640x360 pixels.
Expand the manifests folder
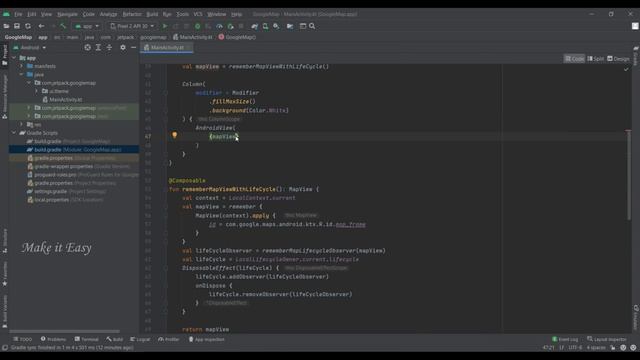click(22, 66)
